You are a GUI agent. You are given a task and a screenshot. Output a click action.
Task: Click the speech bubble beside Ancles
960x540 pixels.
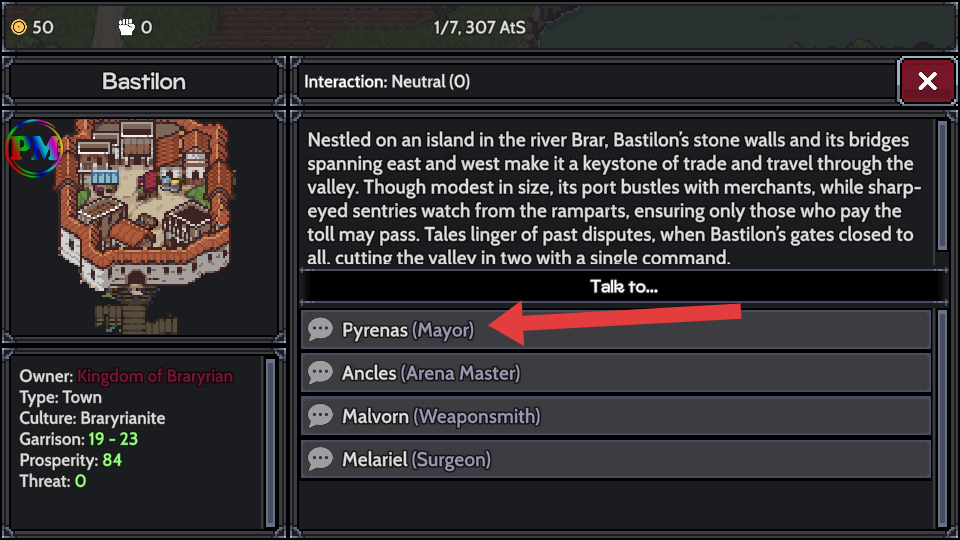click(x=320, y=373)
